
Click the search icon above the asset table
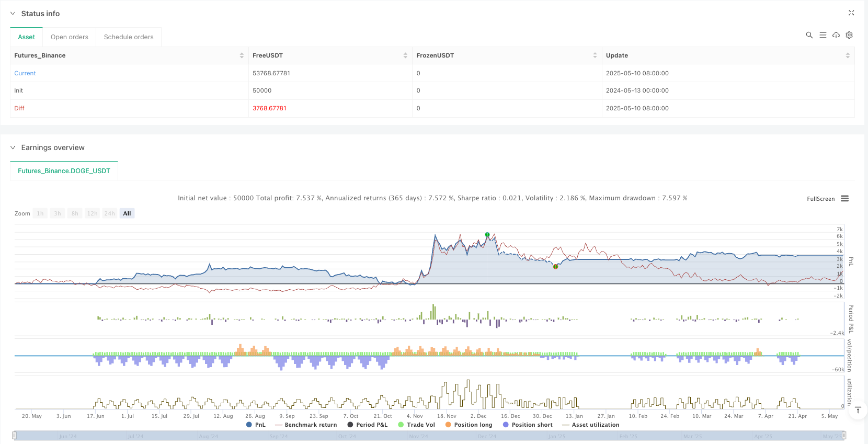[x=809, y=35]
